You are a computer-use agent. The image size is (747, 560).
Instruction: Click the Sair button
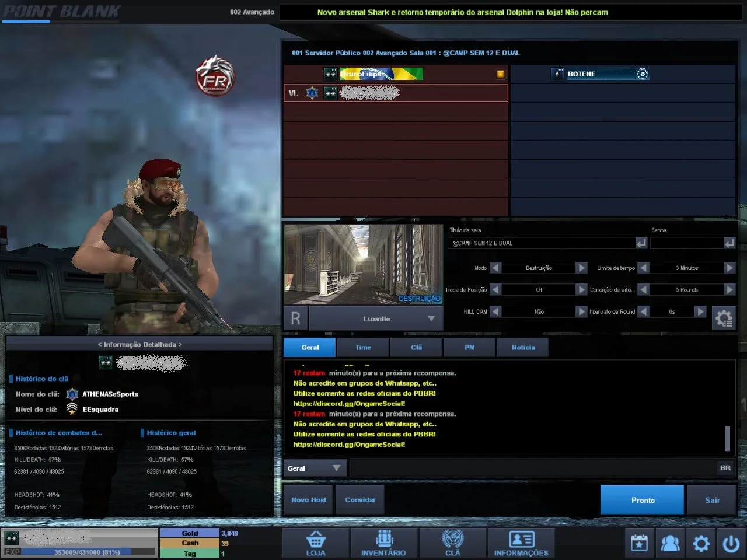point(712,500)
